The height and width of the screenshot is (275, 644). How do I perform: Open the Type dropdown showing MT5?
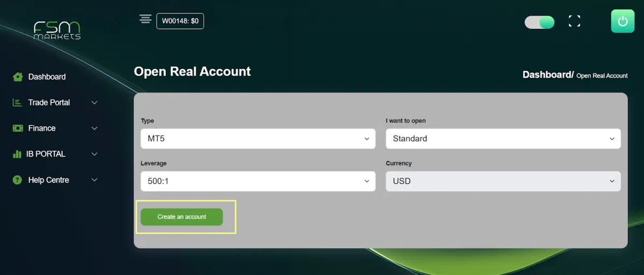point(258,138)
